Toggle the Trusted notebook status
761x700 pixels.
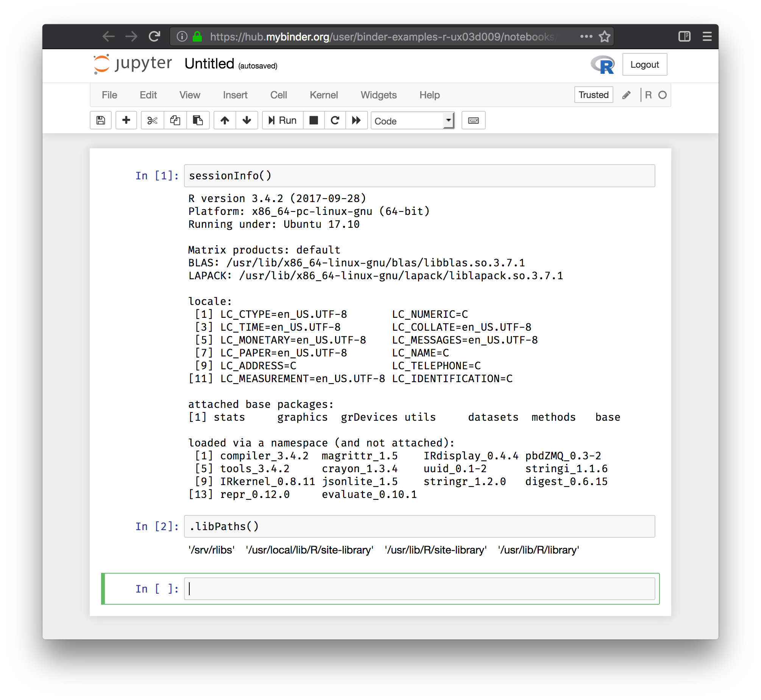pyautogui.click(x=593, y=95)
